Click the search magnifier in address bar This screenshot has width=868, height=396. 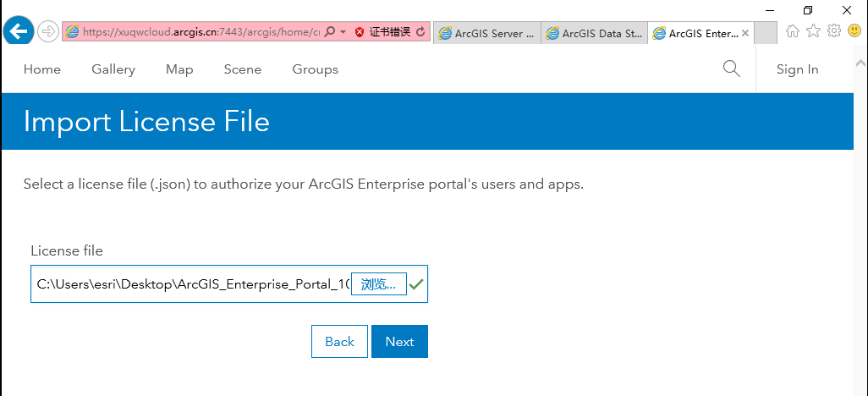[x=329, y=32]
